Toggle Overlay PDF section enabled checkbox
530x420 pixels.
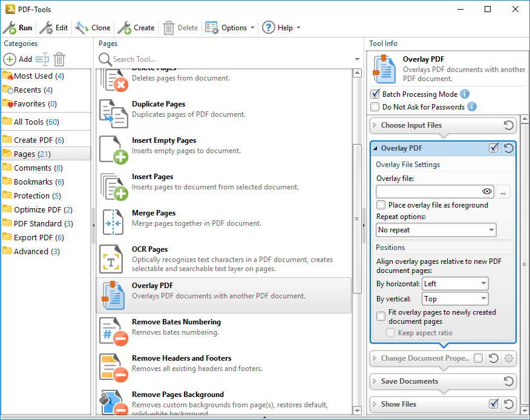494,148
